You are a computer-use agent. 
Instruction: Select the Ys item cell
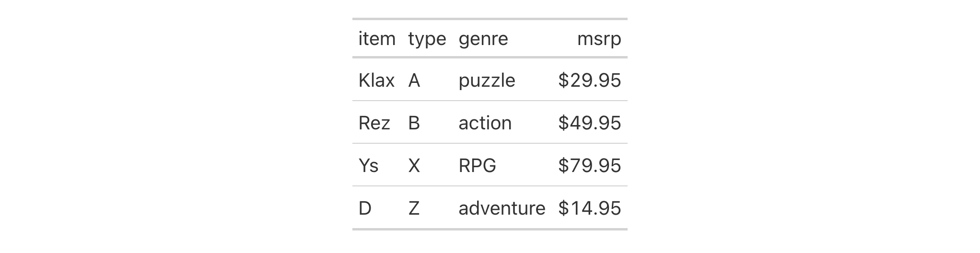click(377, 165)
